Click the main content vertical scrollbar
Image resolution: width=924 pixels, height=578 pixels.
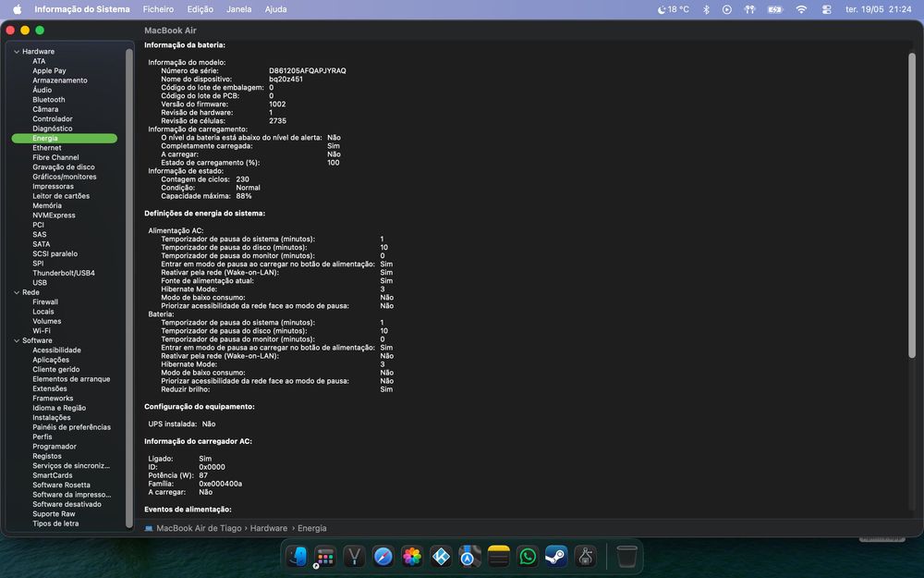click(x=912, y=204)
